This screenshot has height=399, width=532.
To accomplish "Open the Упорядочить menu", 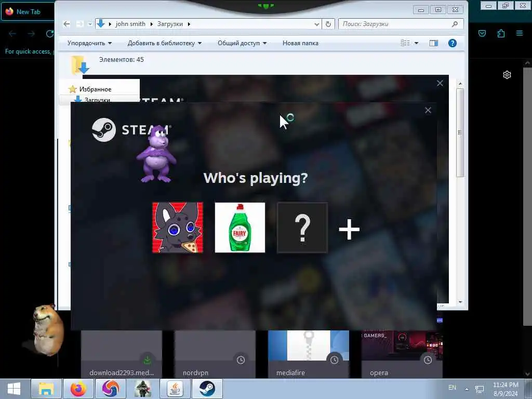I will pos(89,43).
